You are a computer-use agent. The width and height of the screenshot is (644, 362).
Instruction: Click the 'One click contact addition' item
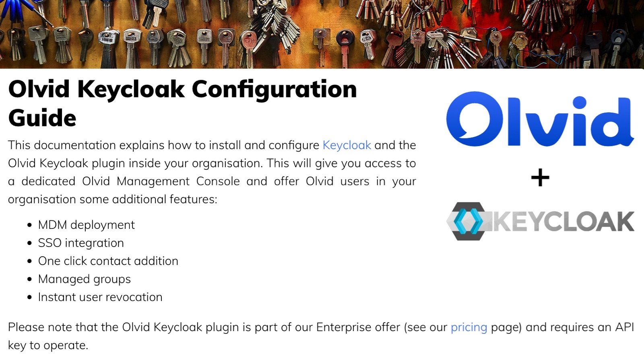108,261
